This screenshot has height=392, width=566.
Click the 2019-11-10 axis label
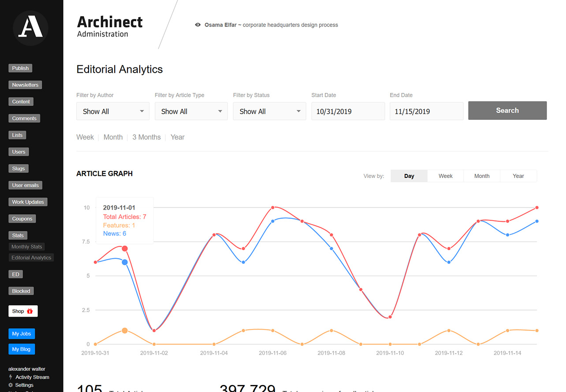(390, 353)
